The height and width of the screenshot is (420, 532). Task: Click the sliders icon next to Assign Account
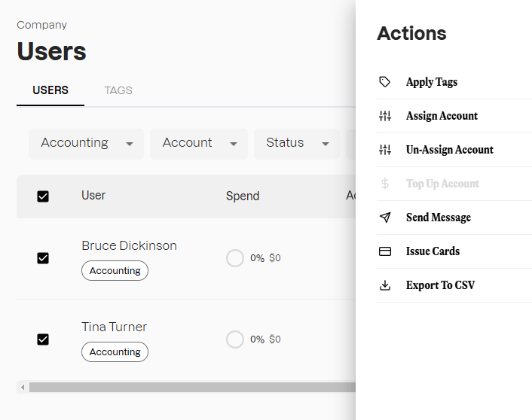click(385, 116)
